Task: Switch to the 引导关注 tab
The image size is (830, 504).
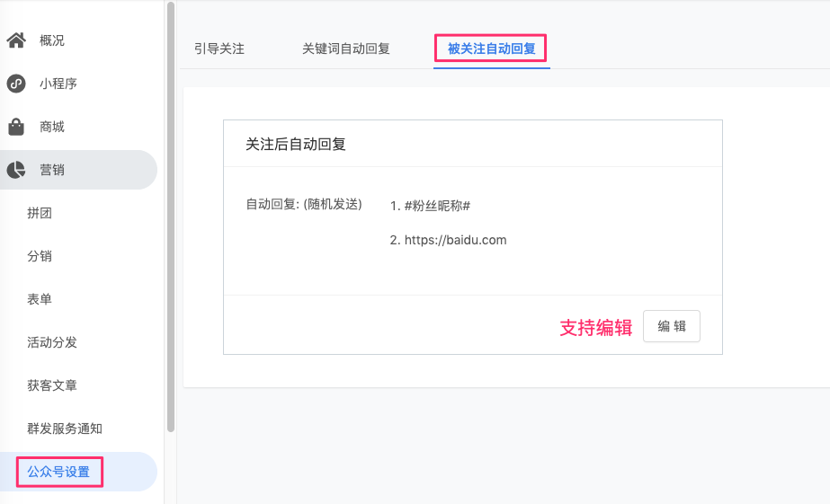Action: click(219, 49)
